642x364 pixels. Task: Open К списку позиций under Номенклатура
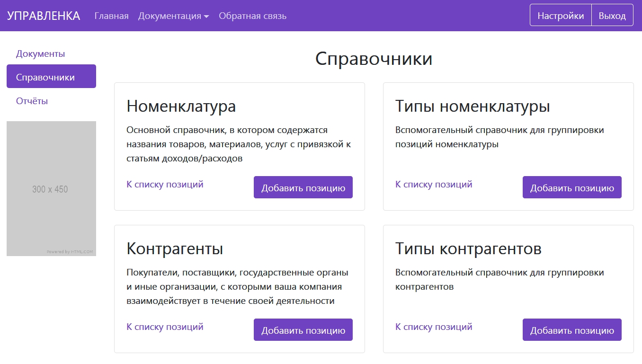(x=165, y=184)
